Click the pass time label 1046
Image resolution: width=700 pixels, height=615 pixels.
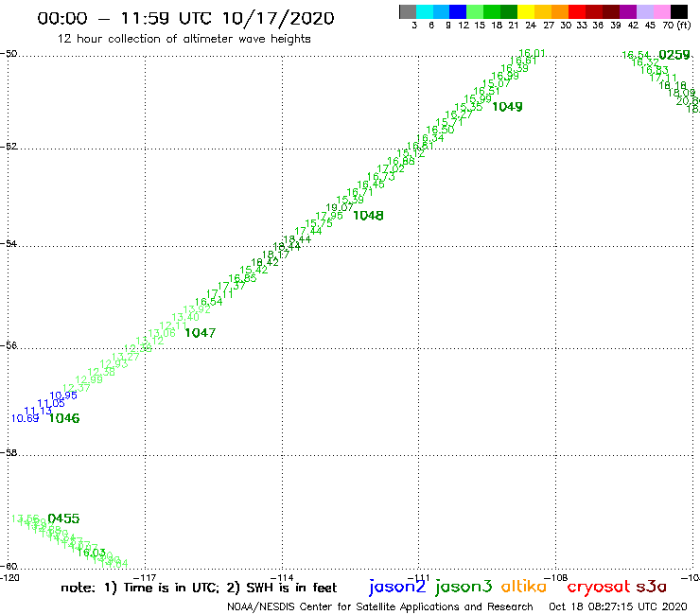tap(63, 418)
